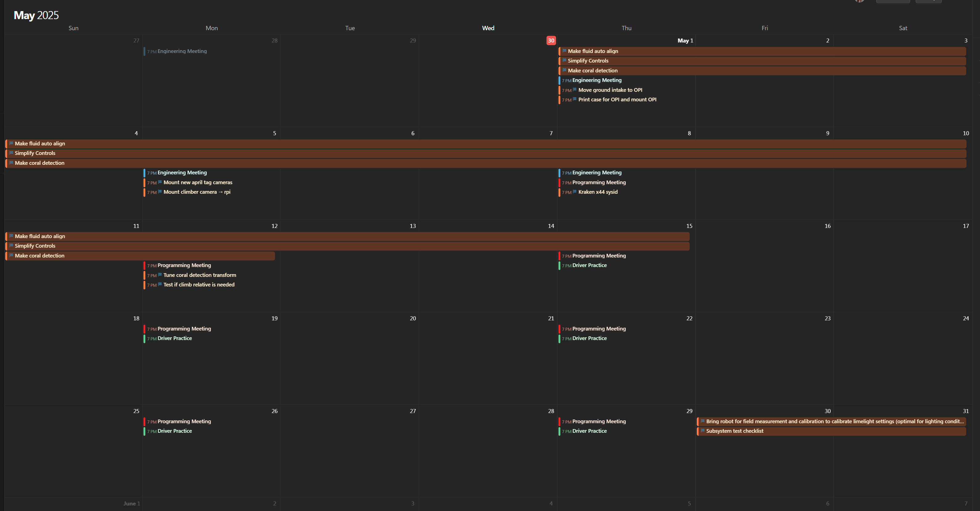The width and height of the screenshot is (980, 511).
Task: Click flag icon on Print case for OPI event
Action: point(575,99)
